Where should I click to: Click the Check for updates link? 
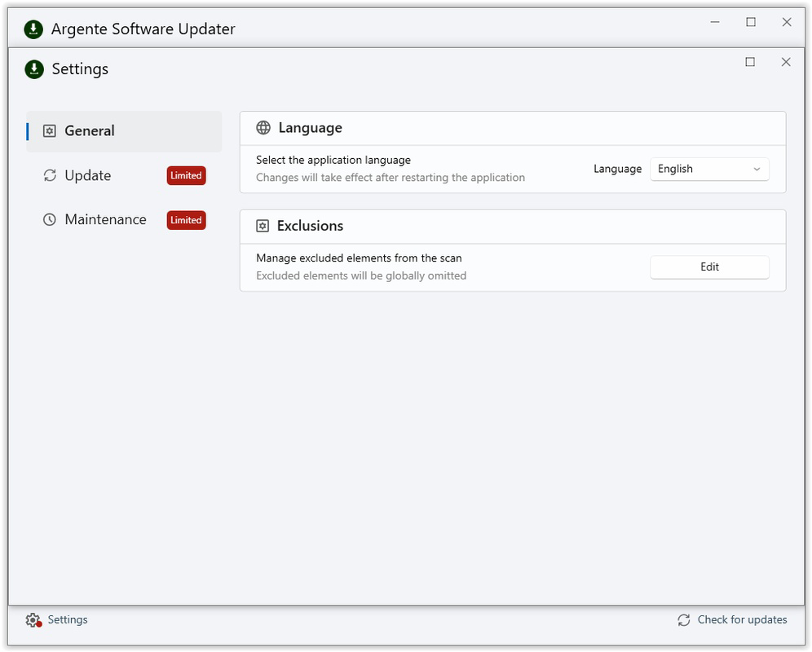click(742, 620)
